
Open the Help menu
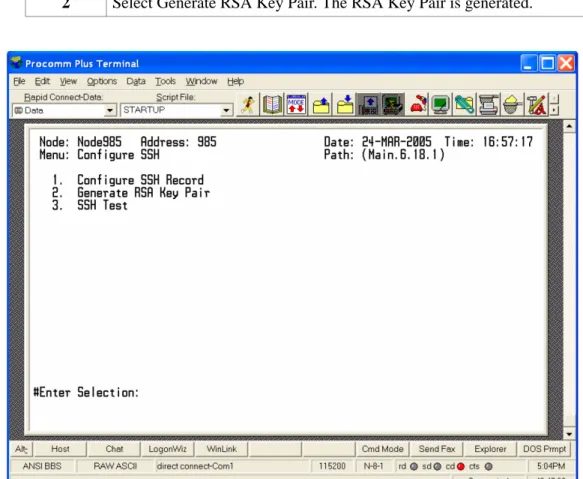coord(235,81)
